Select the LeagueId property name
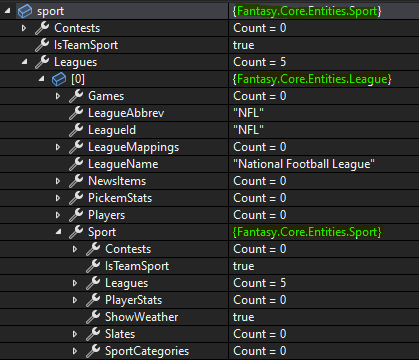Image resolution: width=419 pixels, height=360 pixels. [x=112, y=130]
